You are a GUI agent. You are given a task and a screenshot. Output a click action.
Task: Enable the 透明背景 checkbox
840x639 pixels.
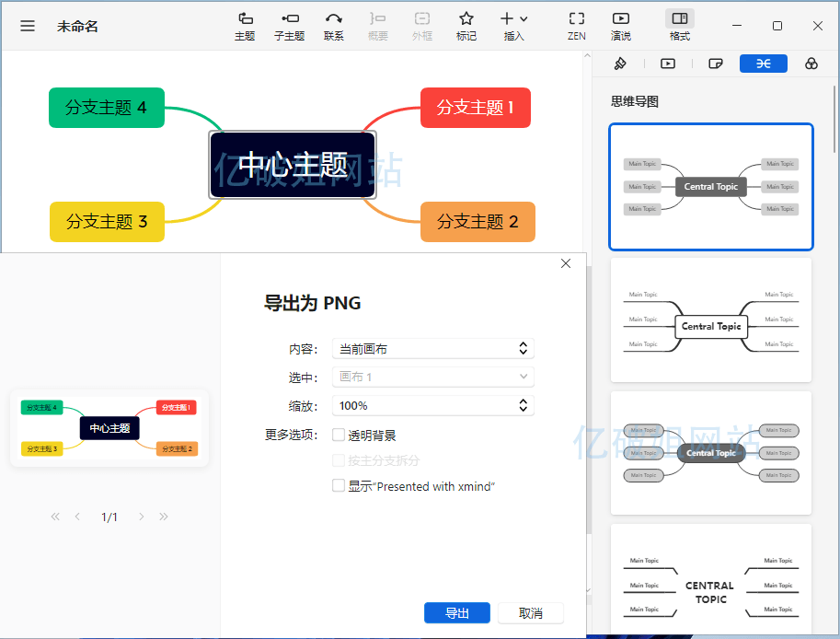(339, 435)
